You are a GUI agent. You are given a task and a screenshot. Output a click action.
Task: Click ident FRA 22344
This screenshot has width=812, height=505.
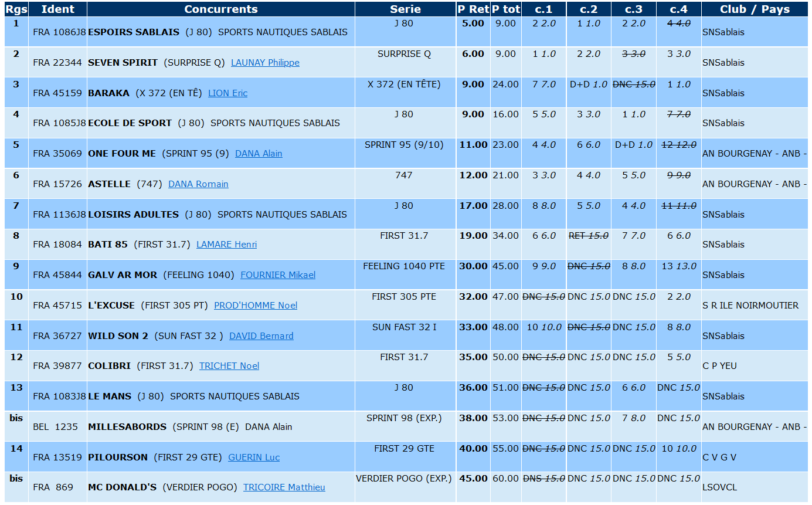point(57,63)
